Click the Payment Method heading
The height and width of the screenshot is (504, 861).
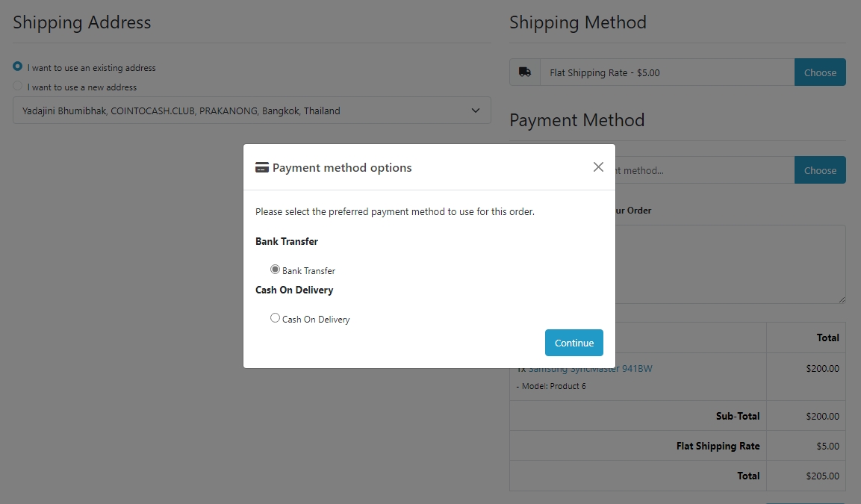(576, 120)
